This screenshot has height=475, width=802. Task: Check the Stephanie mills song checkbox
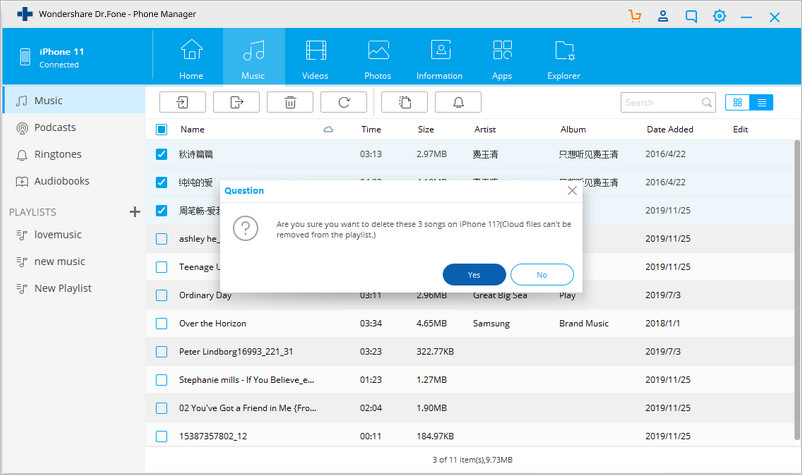(x=161, y=380)
